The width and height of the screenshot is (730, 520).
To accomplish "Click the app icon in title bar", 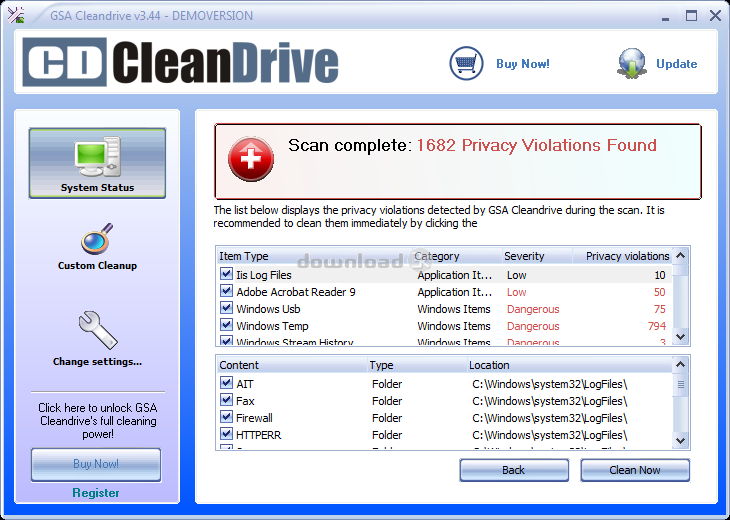I will pyautogui.click(x=16, y=15).
